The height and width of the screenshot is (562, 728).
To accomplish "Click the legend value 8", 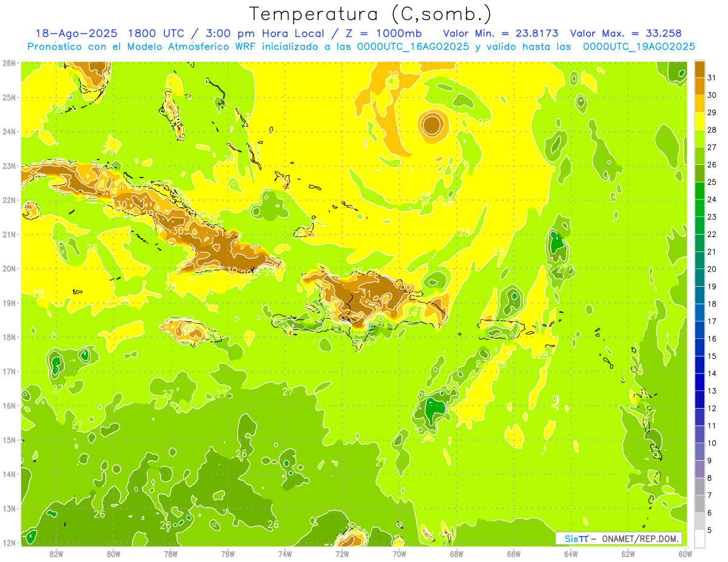I will point(710,478).
